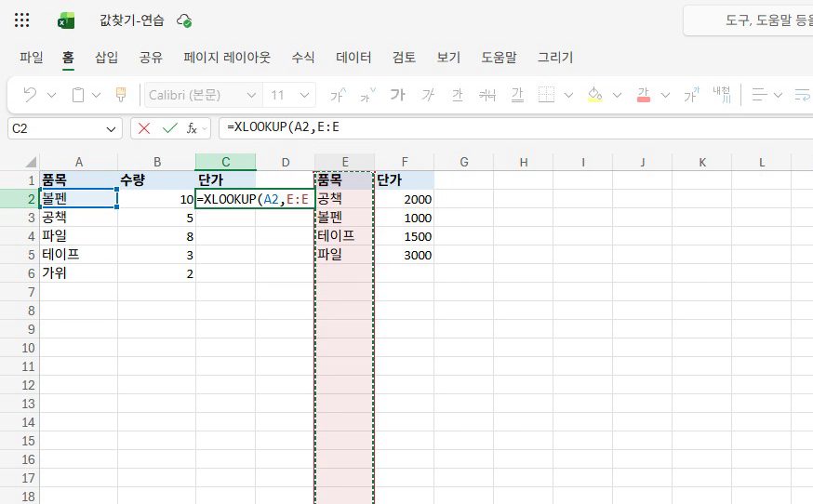Expand the alignment dropdown arrow

click(x=778, y=95)
